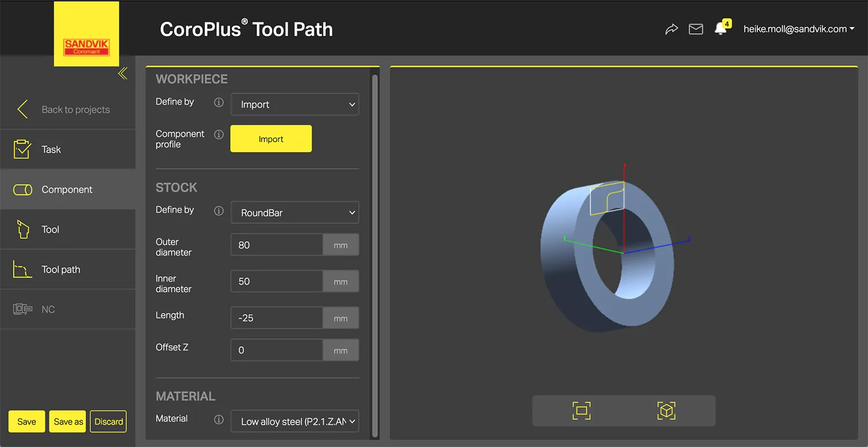This screenshot has width=868, height=447.
Task: Click info icon next to Component profile
Action: pos(219,135)
